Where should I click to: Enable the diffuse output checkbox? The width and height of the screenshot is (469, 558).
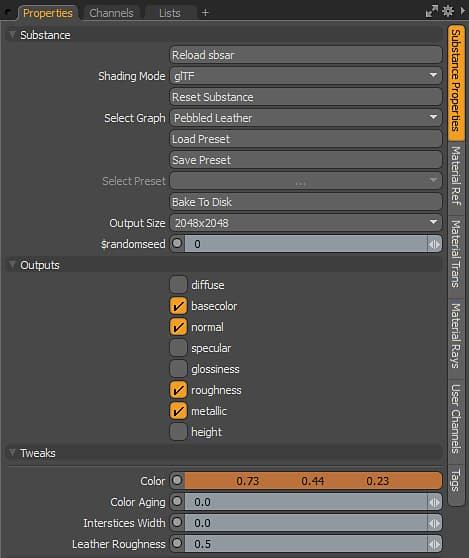178,284
